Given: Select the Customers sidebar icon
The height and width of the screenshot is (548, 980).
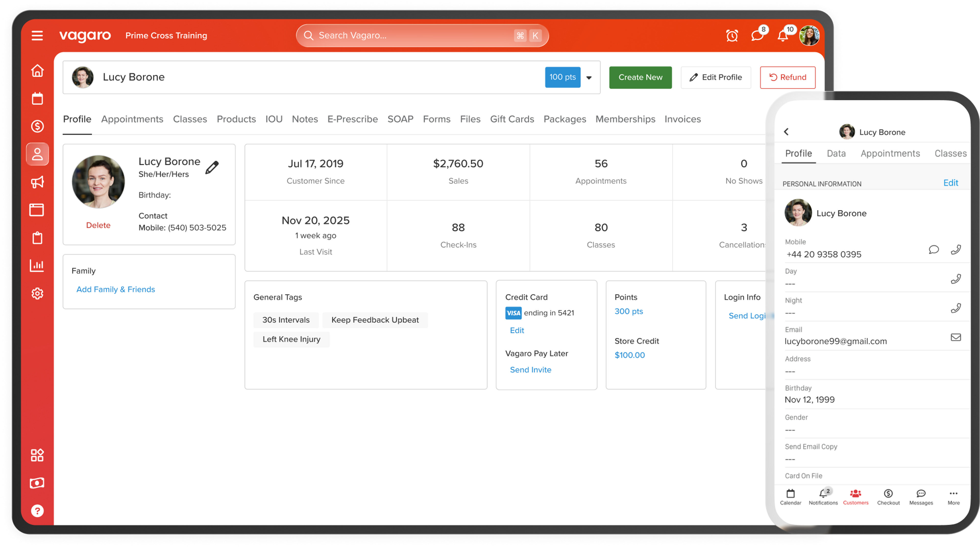Looking at the screenshot, I should pos(37,154).
